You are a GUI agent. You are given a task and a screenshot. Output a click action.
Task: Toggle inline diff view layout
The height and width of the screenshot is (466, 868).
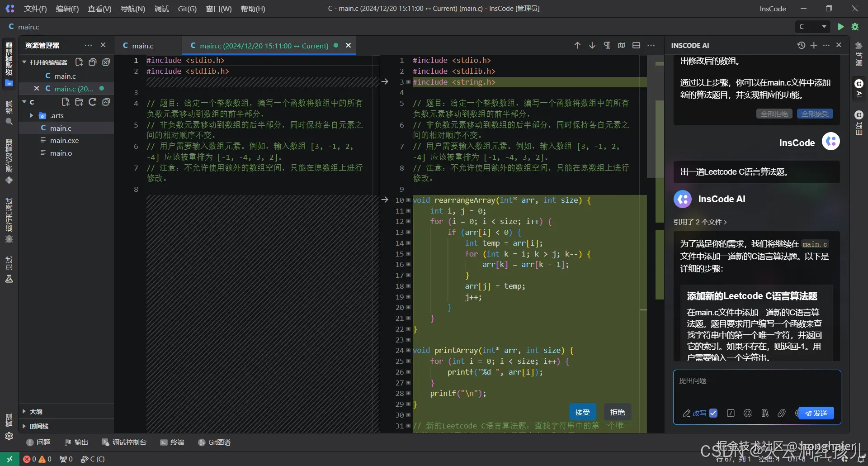pos(636,45)
